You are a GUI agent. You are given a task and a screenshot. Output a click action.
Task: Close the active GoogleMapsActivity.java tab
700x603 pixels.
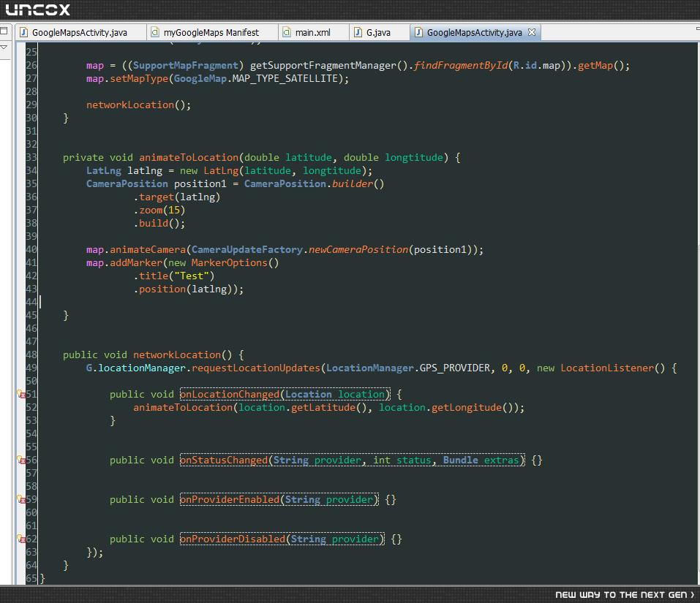click(x=532, y=32)
